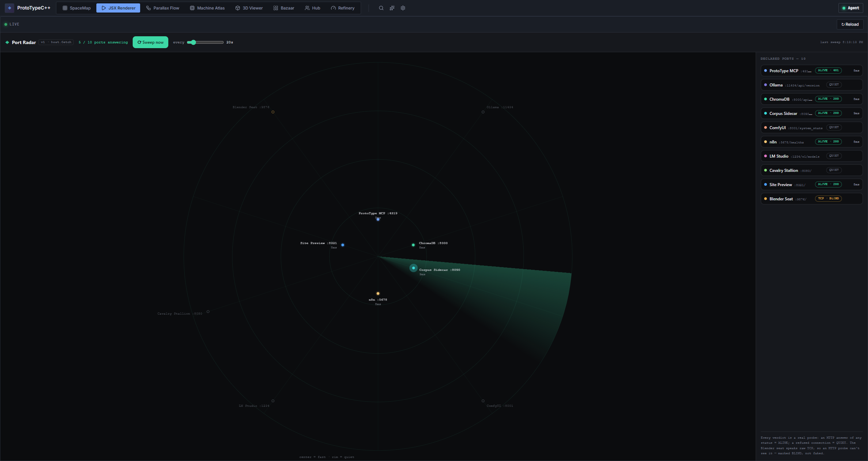
Task: Click the Blender Seat :9876 rim marker
Action: pos(273,112)
